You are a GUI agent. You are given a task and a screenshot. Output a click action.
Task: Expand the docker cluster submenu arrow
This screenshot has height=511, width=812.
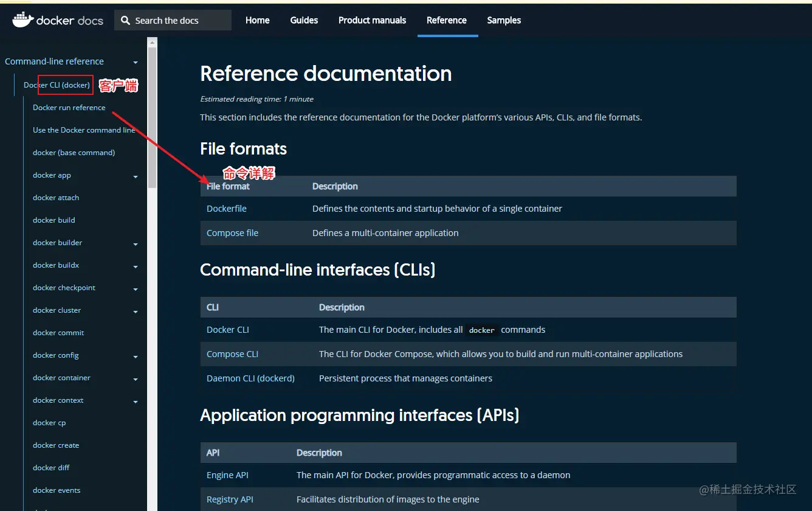click(x=136, y=312)
